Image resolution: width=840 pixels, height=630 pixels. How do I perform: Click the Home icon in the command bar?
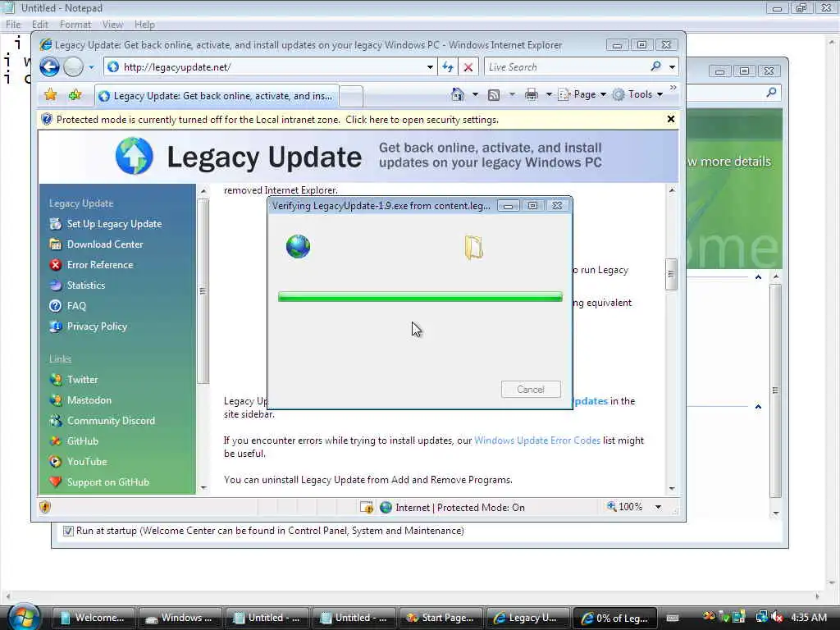pyautogui.click(x=458, y=94)
